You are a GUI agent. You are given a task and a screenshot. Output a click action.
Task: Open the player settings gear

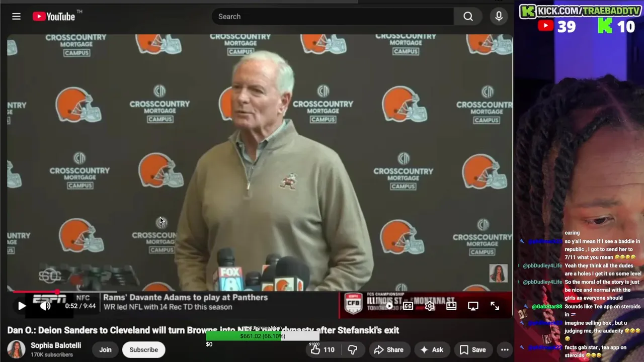coord(430,306)
